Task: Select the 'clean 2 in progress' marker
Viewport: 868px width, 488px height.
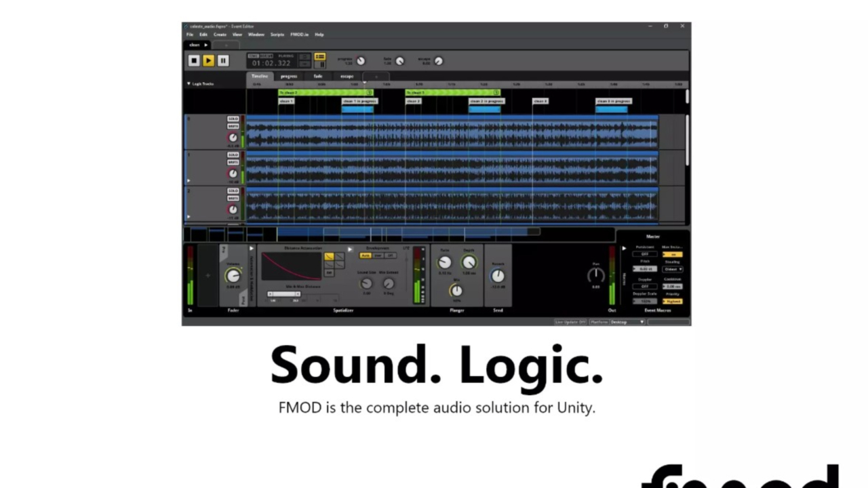Action: (x=486, y=101)
